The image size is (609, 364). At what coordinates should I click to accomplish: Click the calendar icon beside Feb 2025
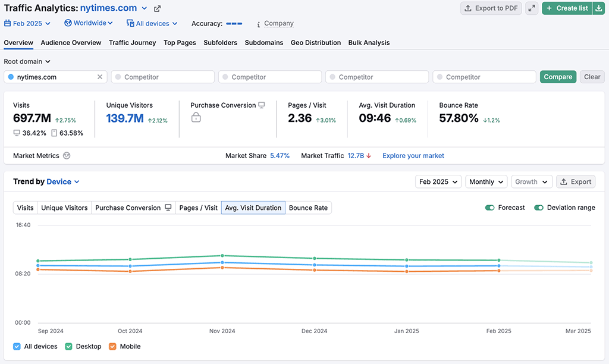(7, 23)
